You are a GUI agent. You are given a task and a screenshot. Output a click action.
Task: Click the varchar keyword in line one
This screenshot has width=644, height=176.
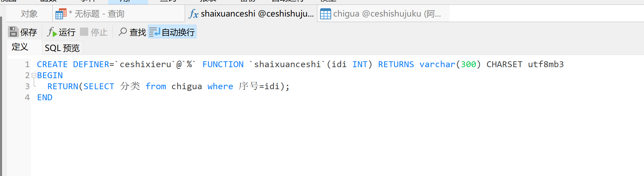click(437, 64)
